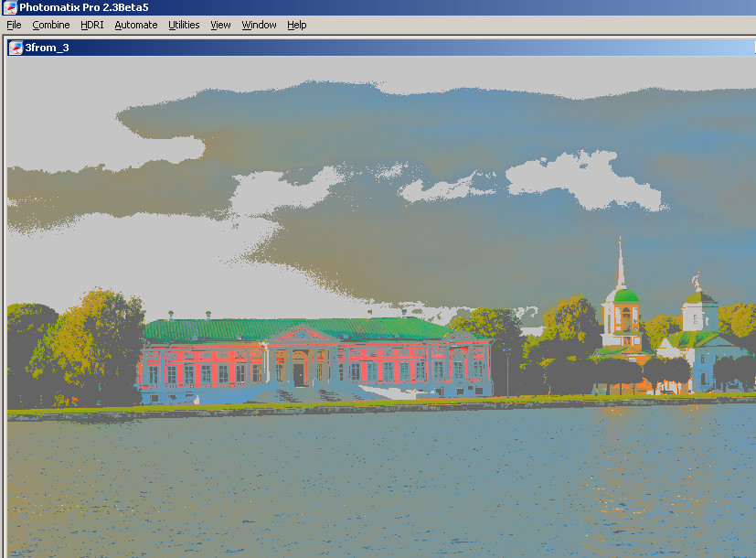Open the Window menu
756x558 pixels.
coord(259,25)
